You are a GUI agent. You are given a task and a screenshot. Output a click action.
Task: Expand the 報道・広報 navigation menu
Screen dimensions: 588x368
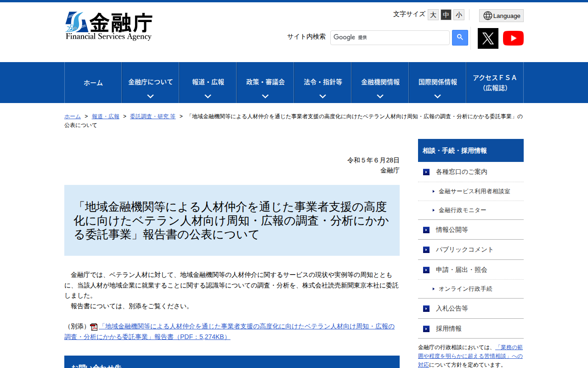tap(207, 82)
